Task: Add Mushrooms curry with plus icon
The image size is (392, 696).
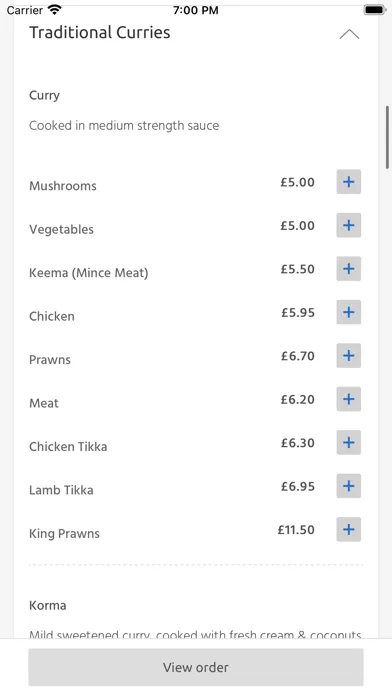Action: [348, 182]
